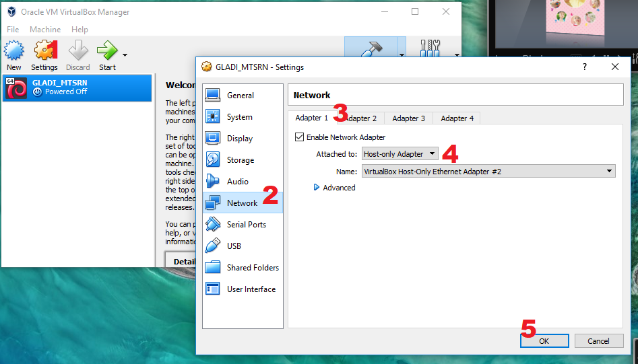This screenshot has width=638, height=364.
Task: Maximize the VirtualBox Manager window
Action: tap(415, 12)
